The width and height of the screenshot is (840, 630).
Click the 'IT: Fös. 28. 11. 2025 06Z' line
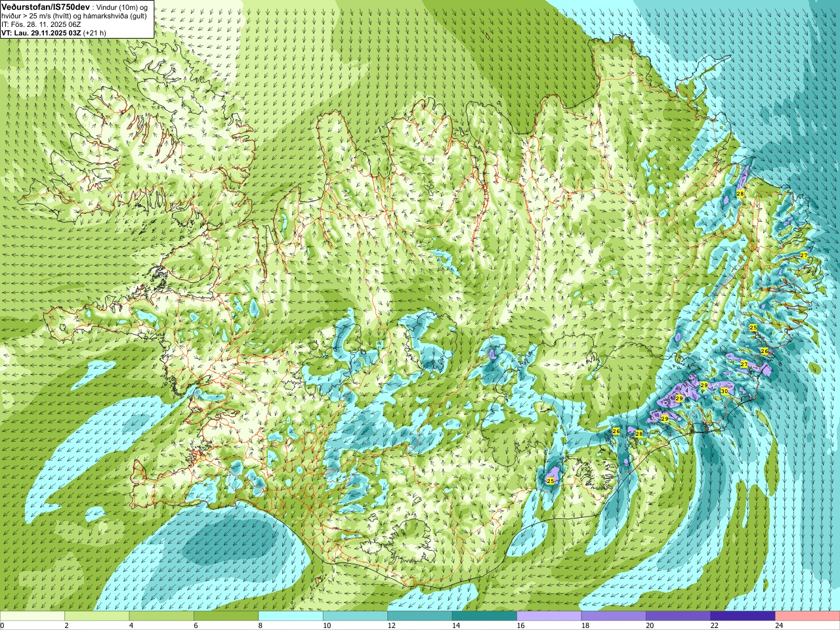pyautogui.click(x=41, y=24)
